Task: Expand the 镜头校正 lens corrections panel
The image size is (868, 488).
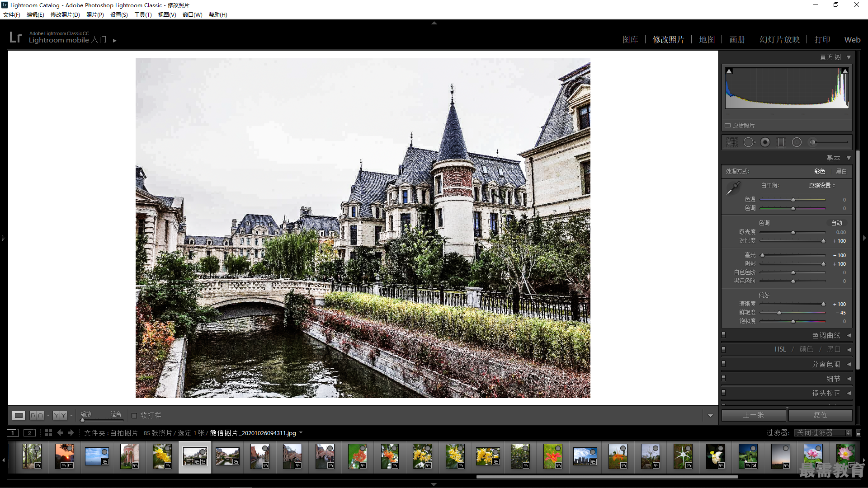Action: [x=849, y=393]
